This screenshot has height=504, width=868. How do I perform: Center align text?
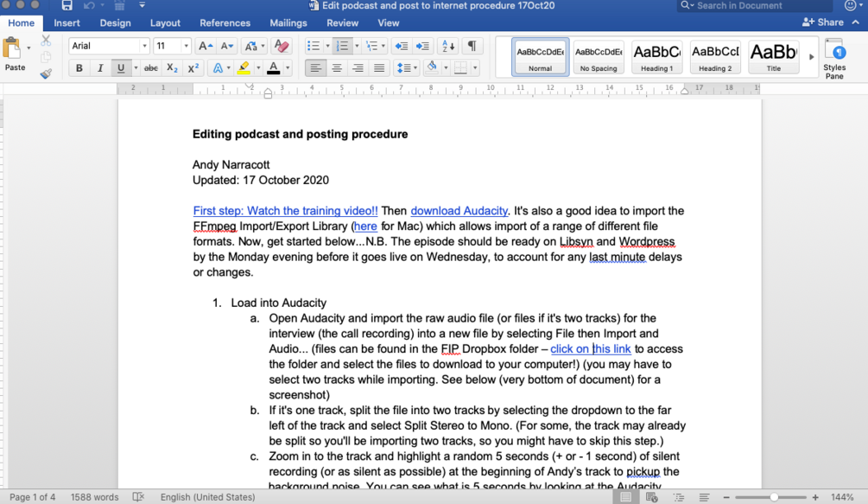(337, 68)
